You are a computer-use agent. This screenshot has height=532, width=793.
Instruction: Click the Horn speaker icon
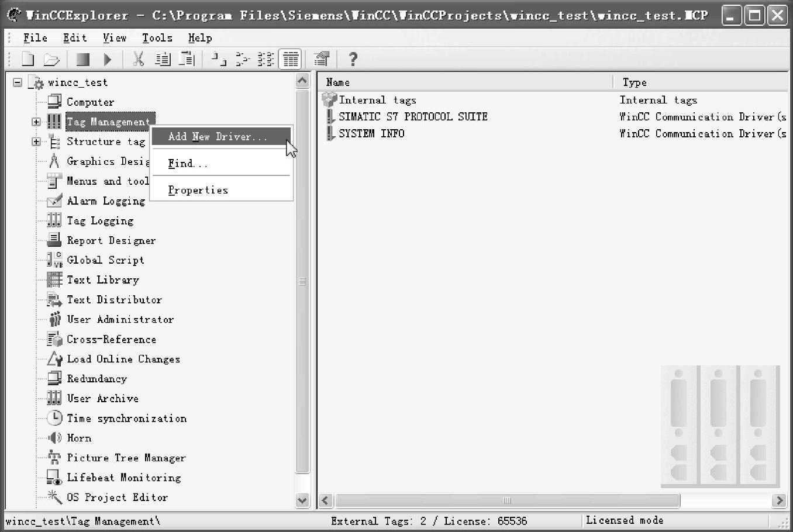click(54, 438)
